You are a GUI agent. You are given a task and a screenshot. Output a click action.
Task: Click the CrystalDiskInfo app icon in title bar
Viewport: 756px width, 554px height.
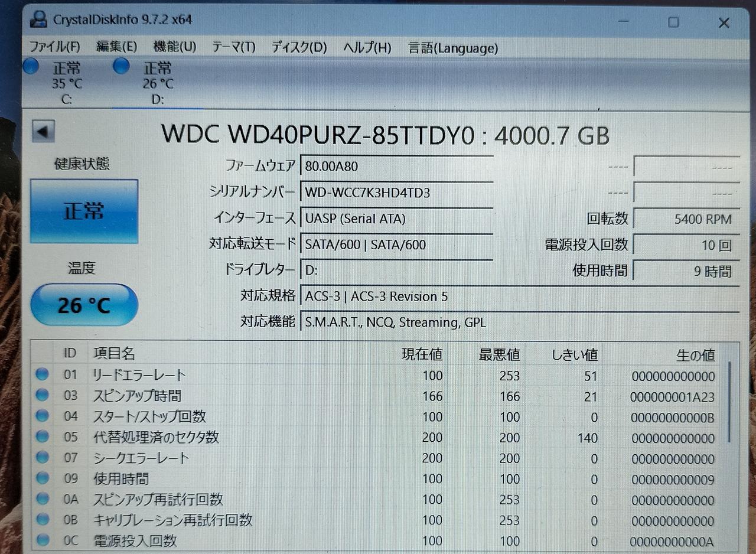click(38, 20)
